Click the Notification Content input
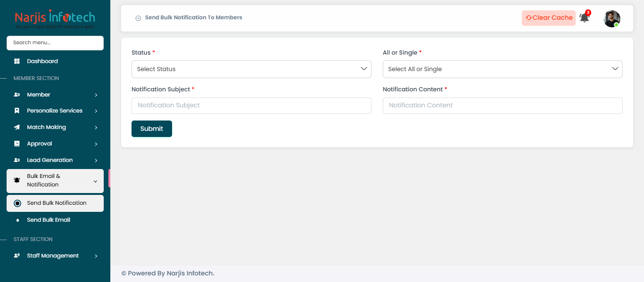The height and width of the screenshot is (282, 644). (503, 105)
